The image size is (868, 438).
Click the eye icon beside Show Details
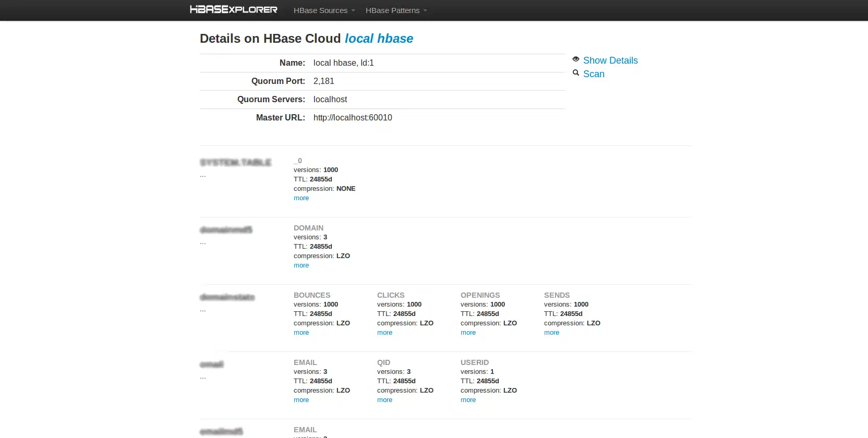coord(576,59)
